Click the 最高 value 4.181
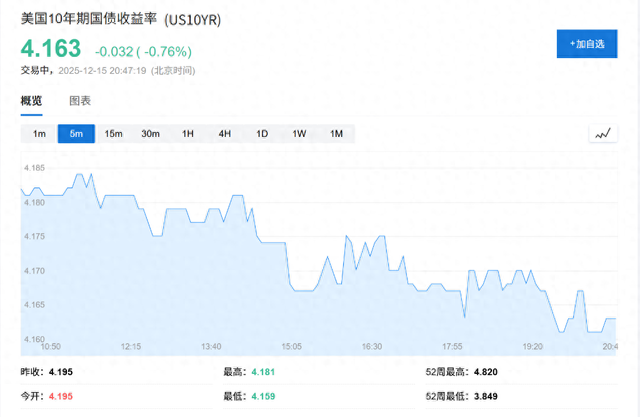 pyautogui.click(x=263, y=372)
